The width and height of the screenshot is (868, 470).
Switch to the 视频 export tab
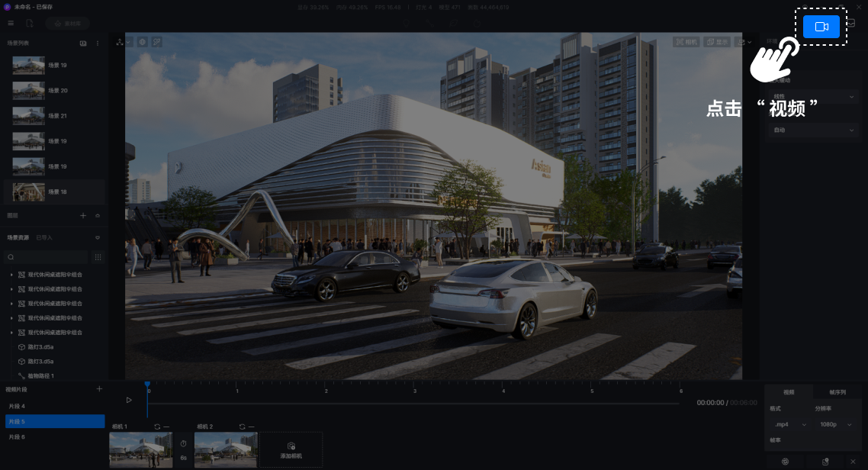[789, 392]
